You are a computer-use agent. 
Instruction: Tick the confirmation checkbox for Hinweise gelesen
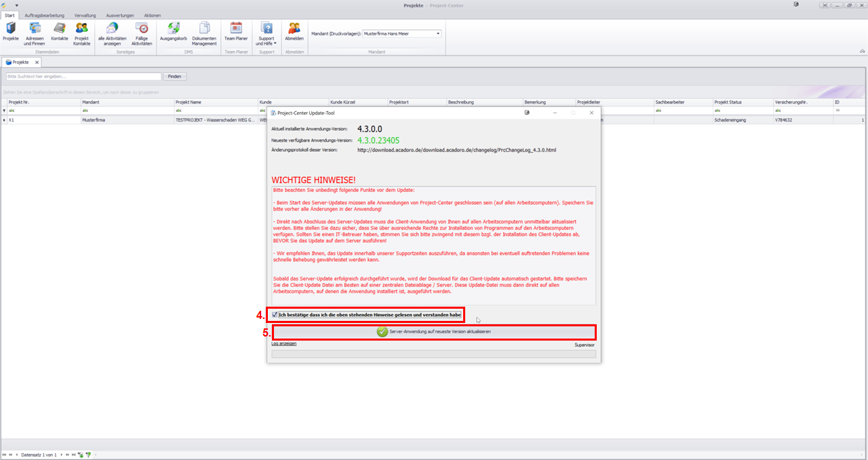tap(275, 315)
